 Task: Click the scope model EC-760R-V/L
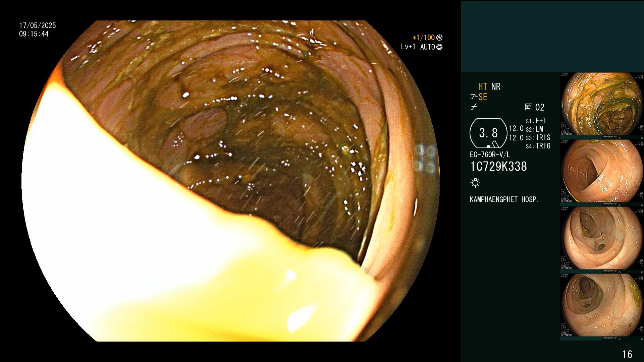tap(490, 155)
